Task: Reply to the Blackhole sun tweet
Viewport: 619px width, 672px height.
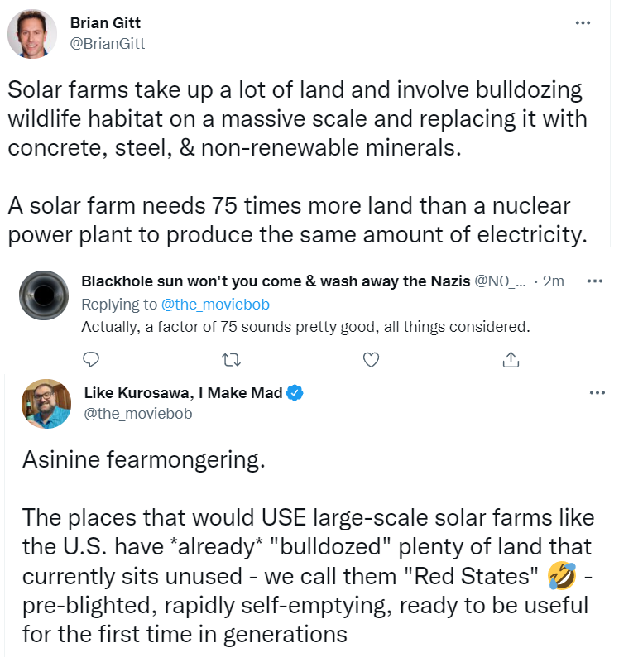Action: tap(91, 359)
